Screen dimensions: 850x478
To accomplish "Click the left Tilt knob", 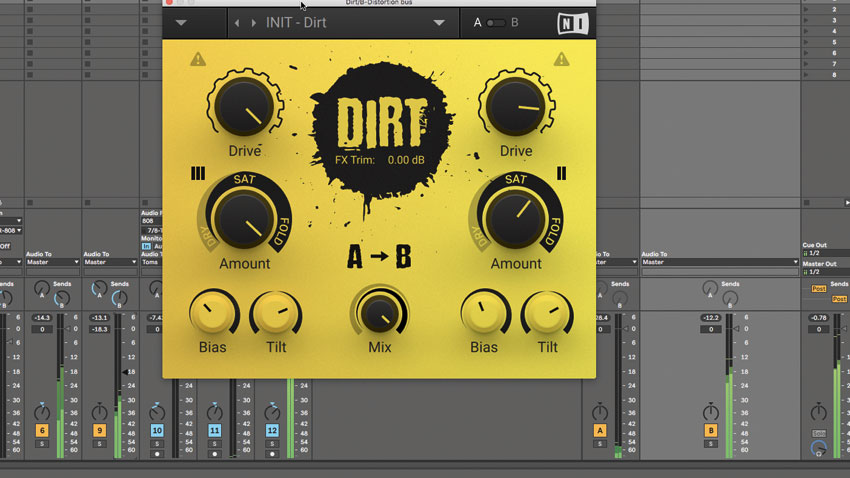I will coord(276,313).
